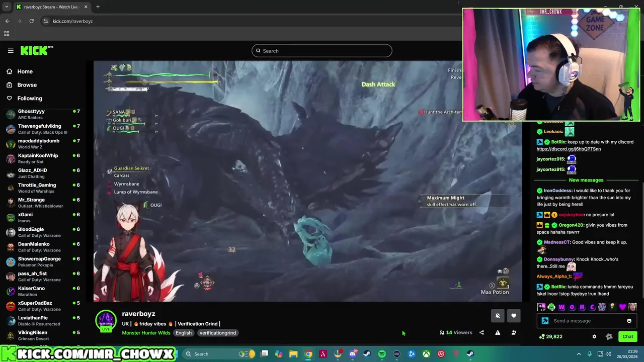Click MadnessCT username in chat
644x362 pixels.
(556, 242)
